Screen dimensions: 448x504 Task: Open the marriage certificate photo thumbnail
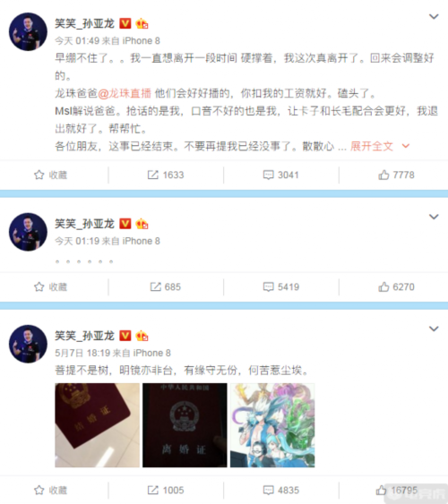point(97,425)
